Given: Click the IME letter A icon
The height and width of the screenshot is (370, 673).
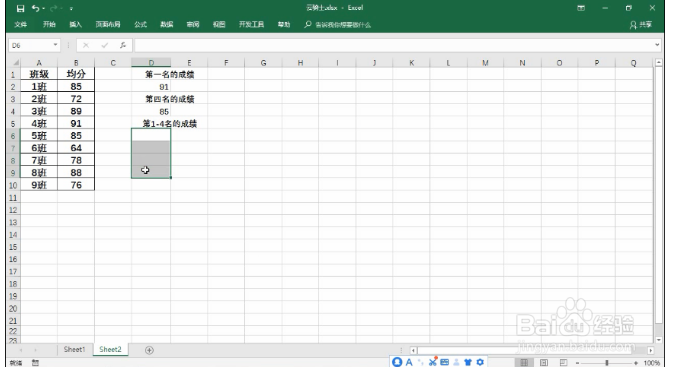Looking at the screenshot, I should click(409, 363).
